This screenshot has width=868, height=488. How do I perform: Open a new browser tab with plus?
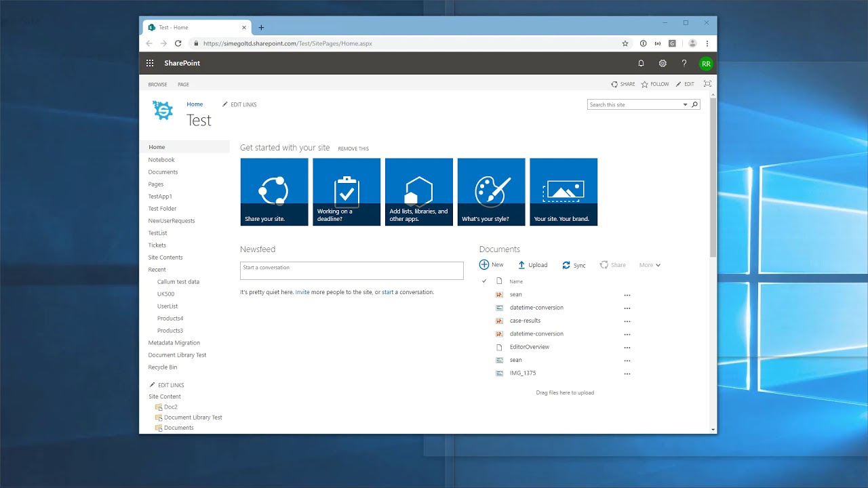point(261,28)
